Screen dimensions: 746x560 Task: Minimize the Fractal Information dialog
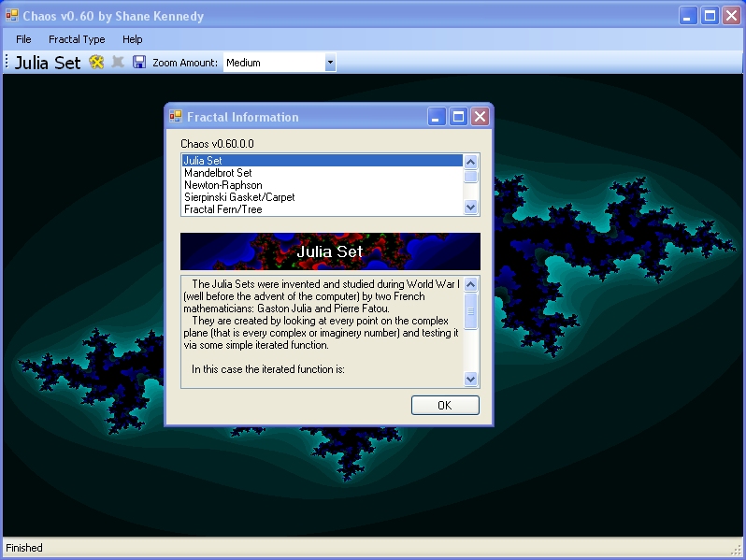pos(437,117)
